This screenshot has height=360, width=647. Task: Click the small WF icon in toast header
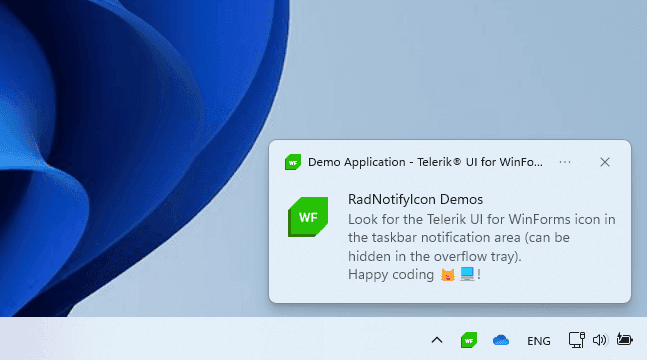293,162
